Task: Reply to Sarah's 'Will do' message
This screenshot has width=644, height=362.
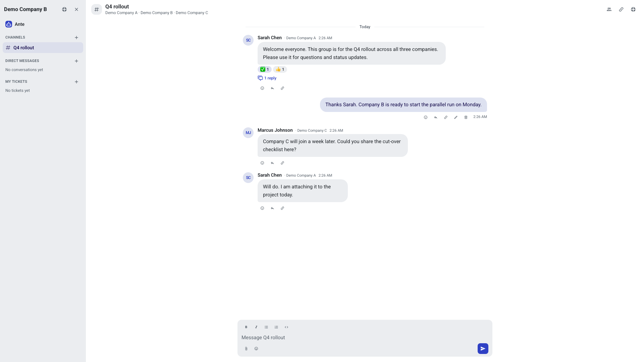Action: (272, 208)
